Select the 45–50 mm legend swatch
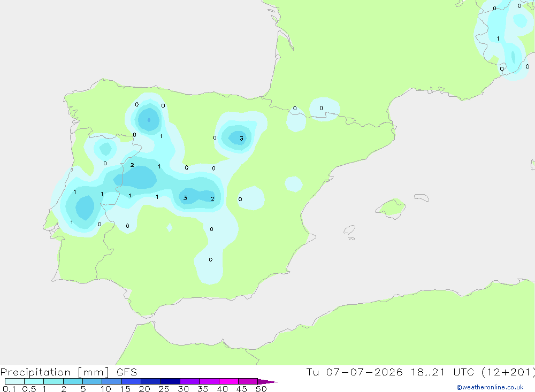535x392 pixels. (x=248, y=381)
